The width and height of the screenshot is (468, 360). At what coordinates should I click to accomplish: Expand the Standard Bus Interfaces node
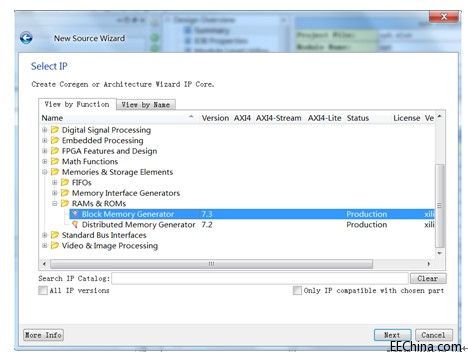(x=45, y=235)
